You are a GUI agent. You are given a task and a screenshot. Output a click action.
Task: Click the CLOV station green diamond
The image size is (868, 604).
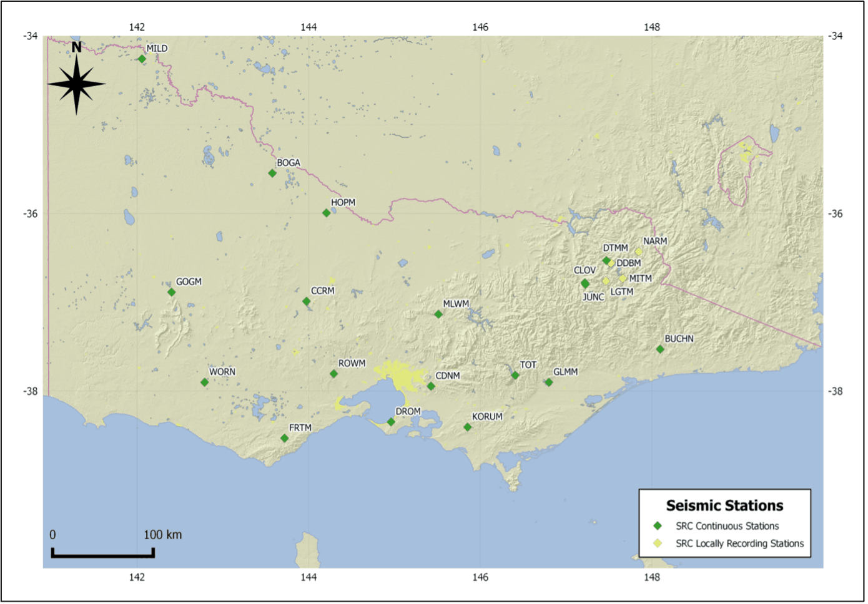click(585, 283)
